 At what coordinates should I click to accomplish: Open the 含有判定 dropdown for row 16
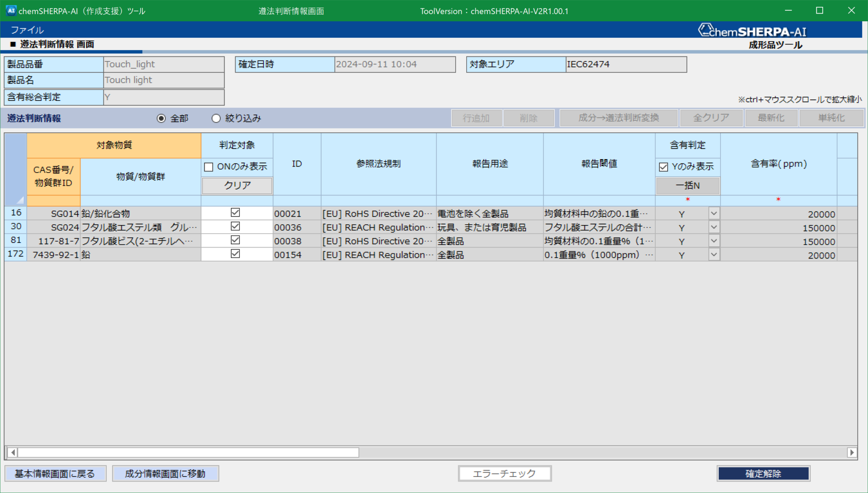pos(714,213)
